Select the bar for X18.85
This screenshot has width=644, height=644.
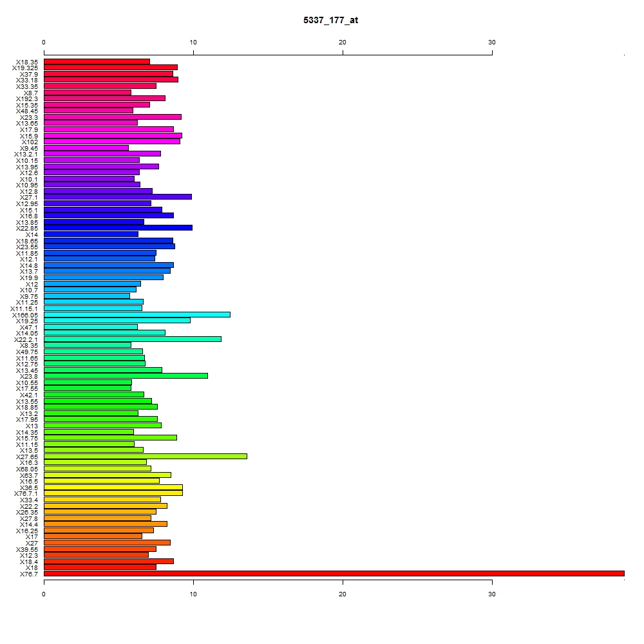[x=100, y=406]
